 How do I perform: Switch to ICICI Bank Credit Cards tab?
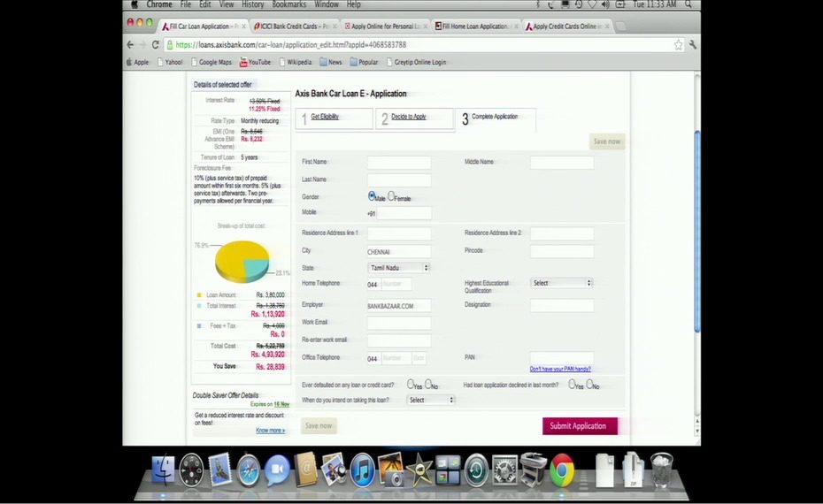[296, 27]
